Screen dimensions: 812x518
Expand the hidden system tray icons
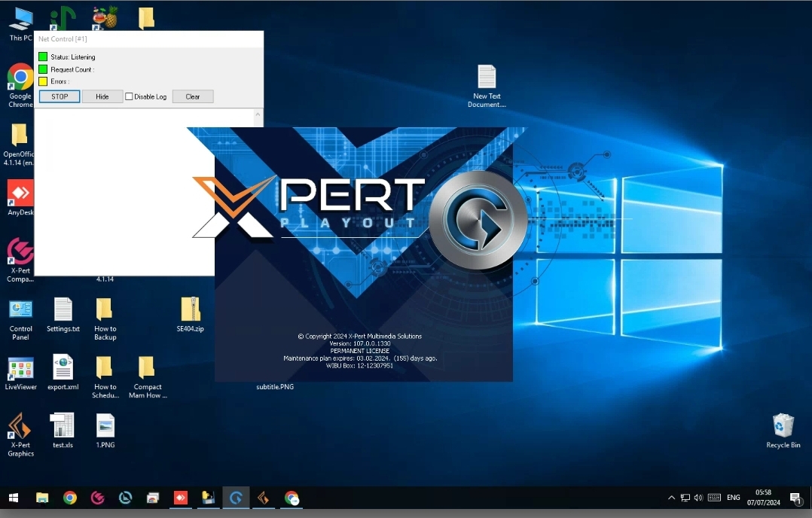(x=671, y=498)
